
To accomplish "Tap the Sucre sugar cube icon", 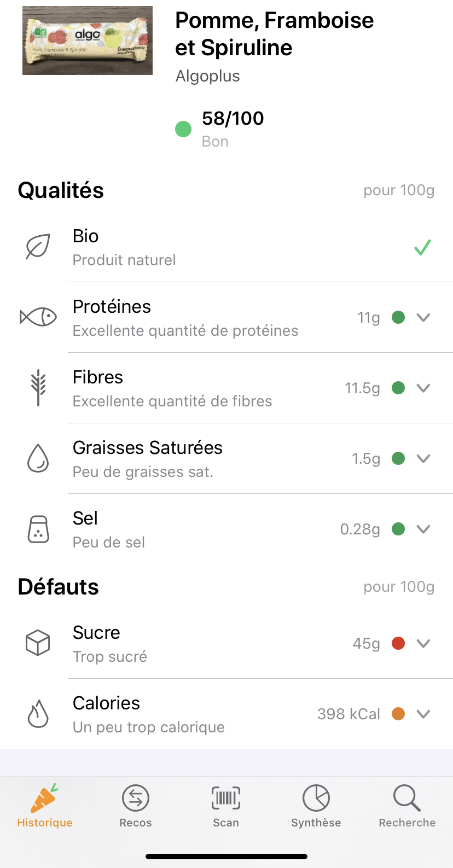I will (x=38, y=643).
